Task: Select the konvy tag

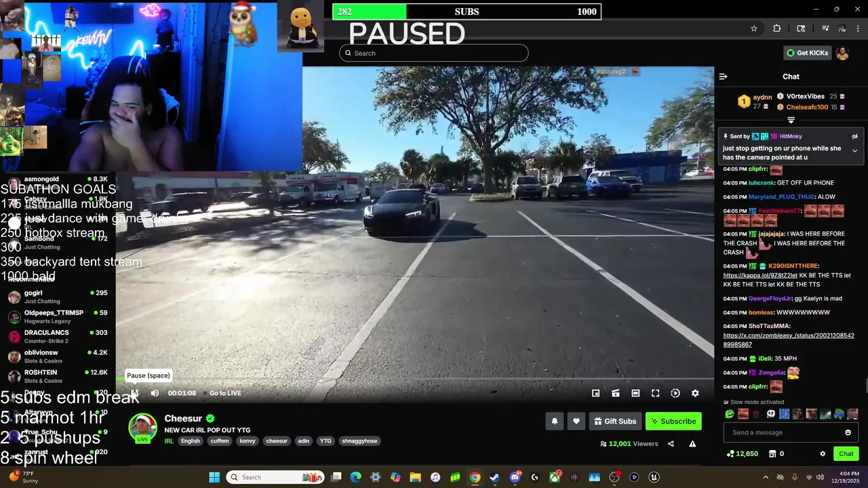Action: coord(248,441)
